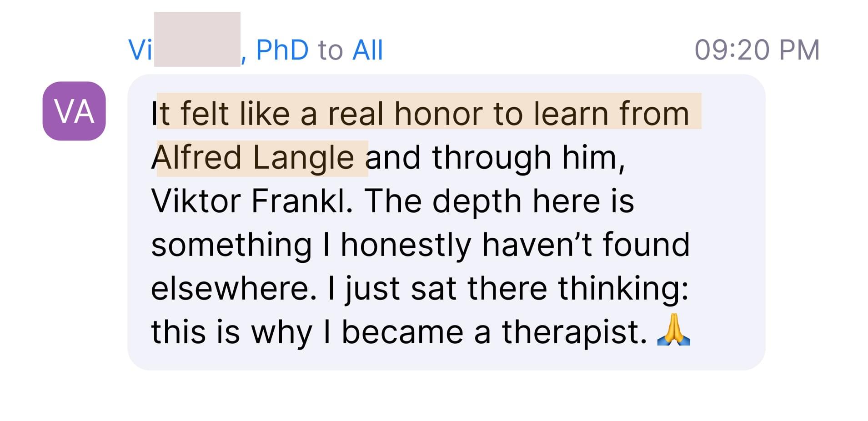
Task: Click the 09:20 PM timestamp
Action: pos(757,50)
